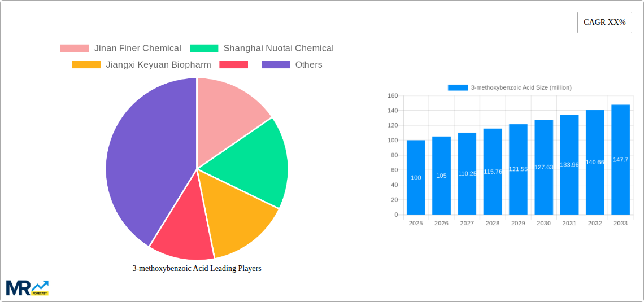644x302 pixels.
Task: Click the 2026 bar labeled 105
Action: point(442,176)
